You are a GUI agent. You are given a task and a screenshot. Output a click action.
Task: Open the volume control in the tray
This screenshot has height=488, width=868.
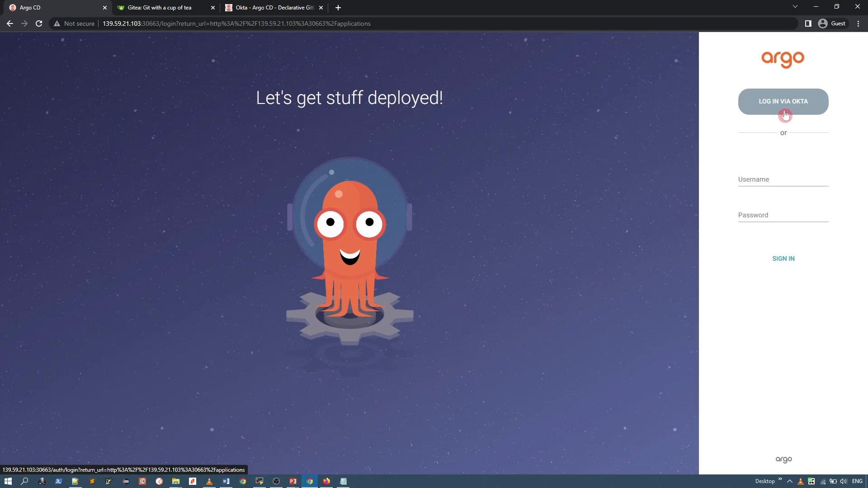[843, 481]
